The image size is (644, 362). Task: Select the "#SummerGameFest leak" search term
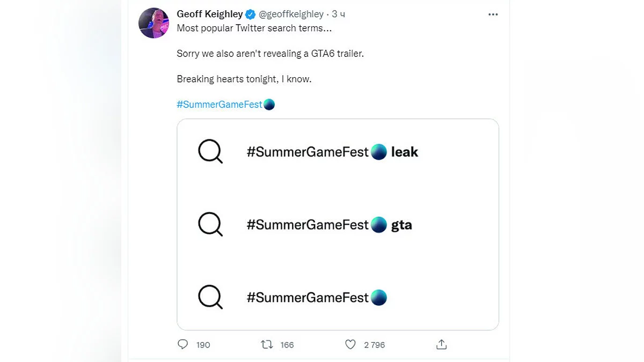tap(332, 152)
